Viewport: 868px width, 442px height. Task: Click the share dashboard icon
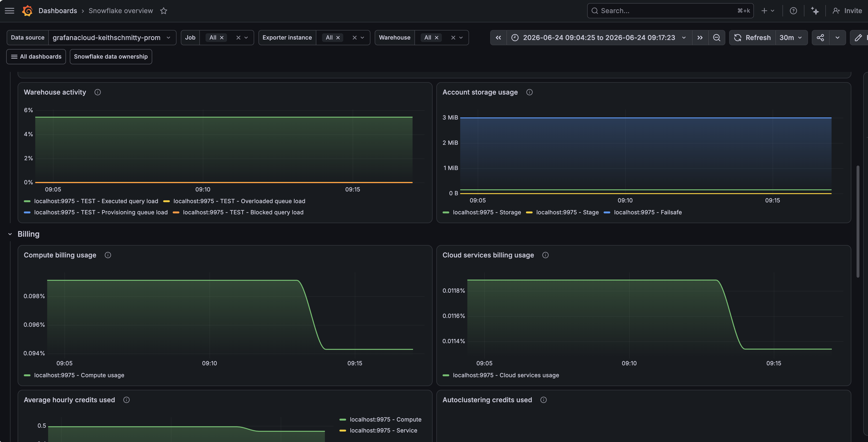click(x=820, y=37)
